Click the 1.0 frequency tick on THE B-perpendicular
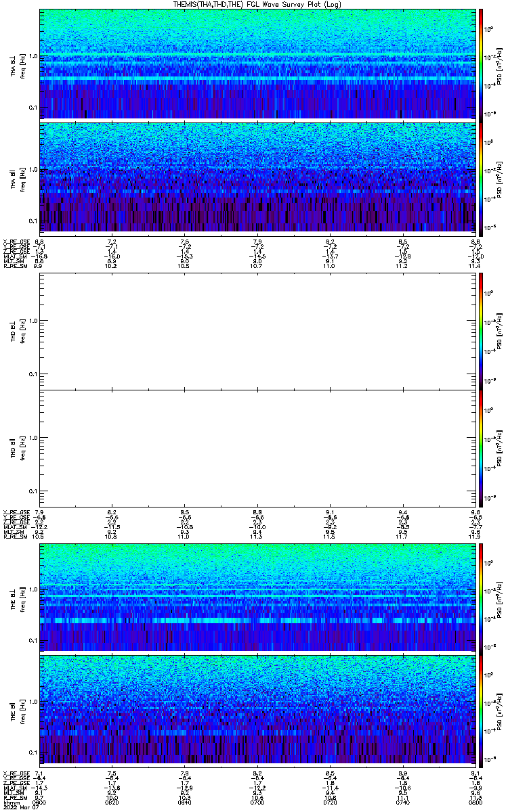This screenshot has width=508, height=812. [x=33, y=589]
